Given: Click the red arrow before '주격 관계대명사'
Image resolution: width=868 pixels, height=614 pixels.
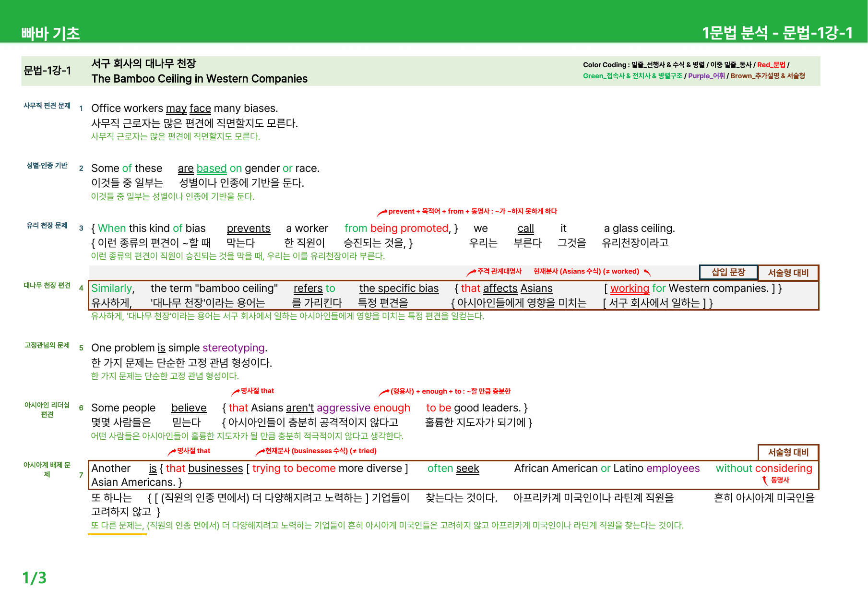Looking at the screenshot, I should click(472, 272).
